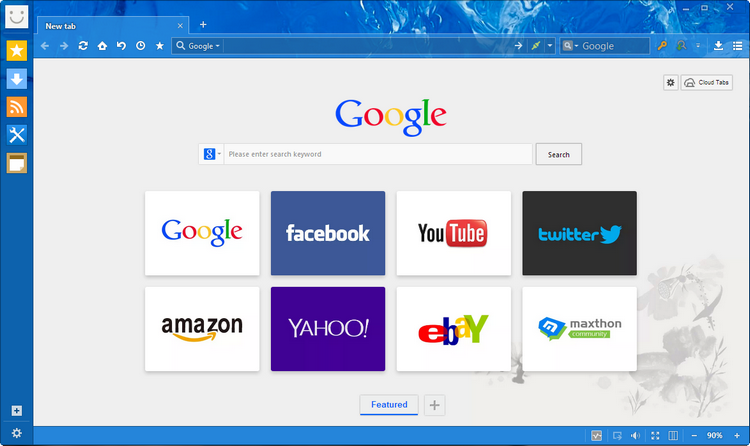
Task: Undo closed tab with the undo arrow
Action: pyautogui.click(x=121, y=46)
